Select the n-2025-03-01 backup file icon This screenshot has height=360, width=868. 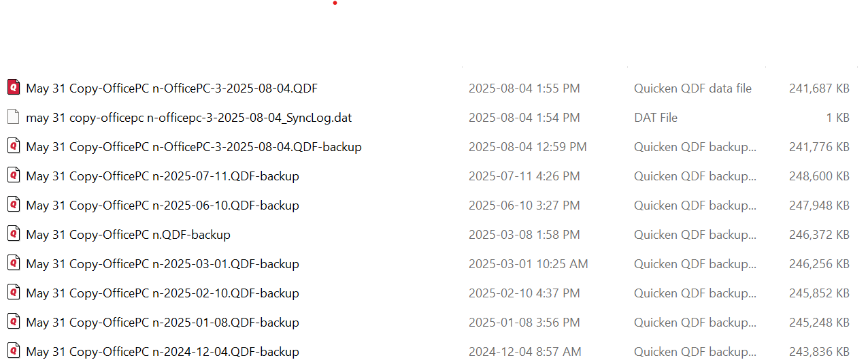click(14, 263)
